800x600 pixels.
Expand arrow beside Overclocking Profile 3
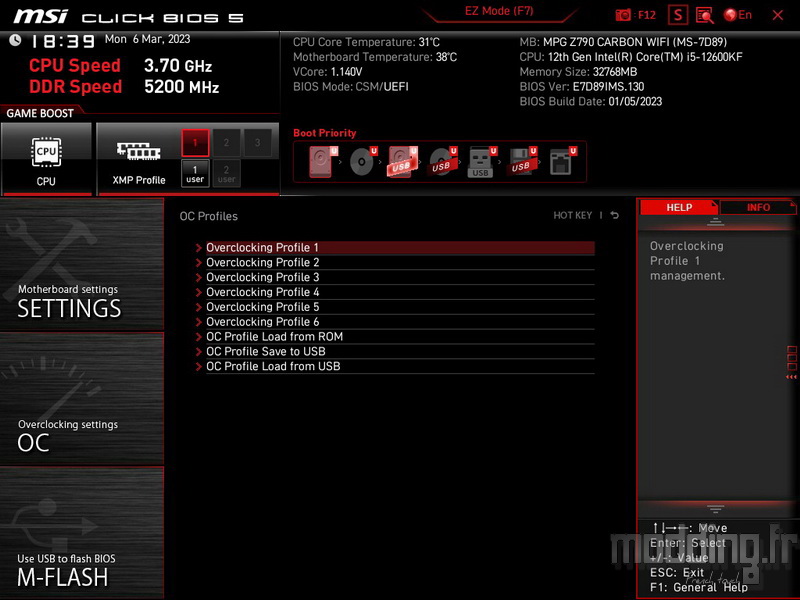click(198, 277)
